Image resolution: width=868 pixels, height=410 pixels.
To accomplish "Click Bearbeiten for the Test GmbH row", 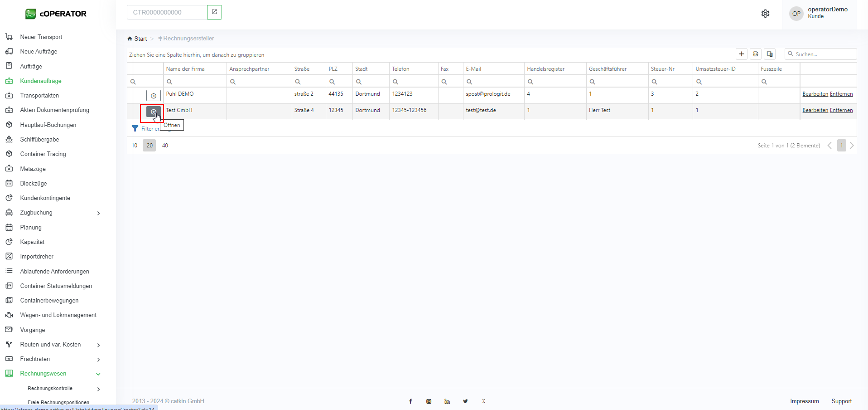I will point(815,110).
